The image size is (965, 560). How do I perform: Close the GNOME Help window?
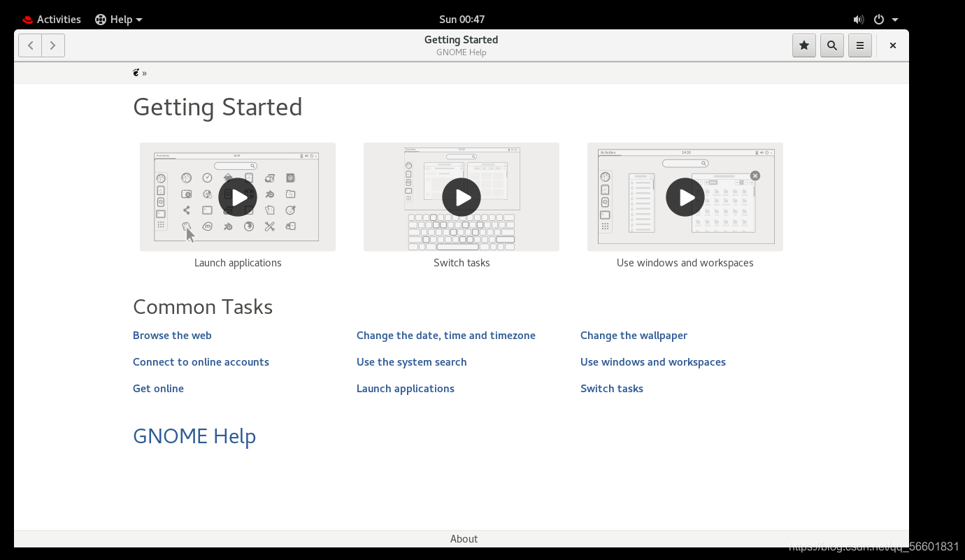pyautogui.click(x=893, y=45)
